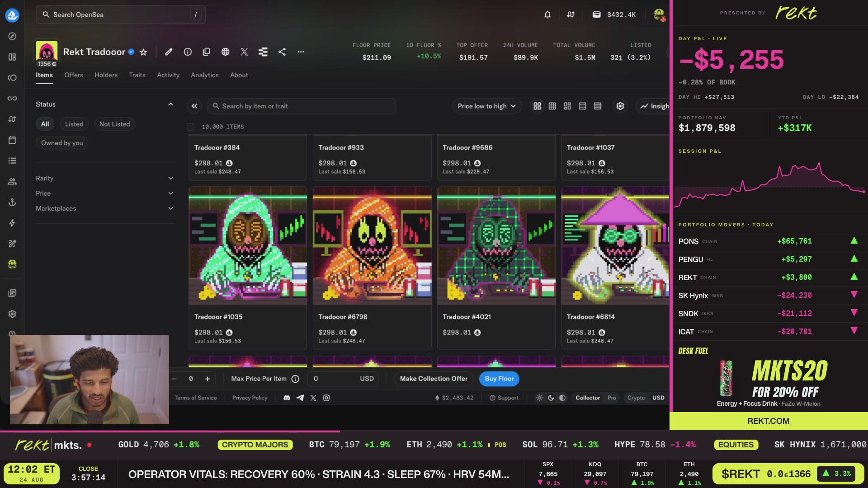This screenshot has width=868, height=488.
Task: Open the collection info circle icon
Action: pos(188,52)
